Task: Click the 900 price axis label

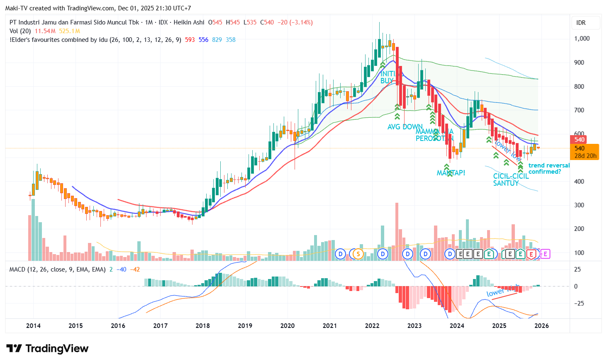Action: pyautogui.click(x=579, y=63)
